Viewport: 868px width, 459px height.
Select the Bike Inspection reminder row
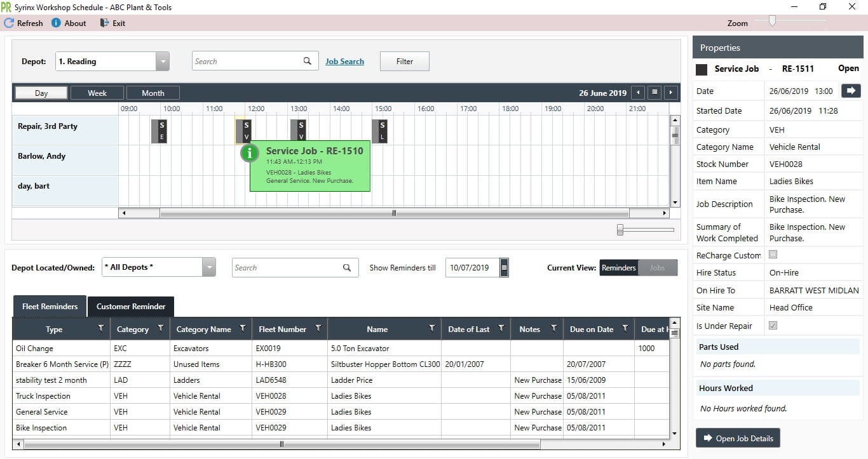click(x=342, y=427)
